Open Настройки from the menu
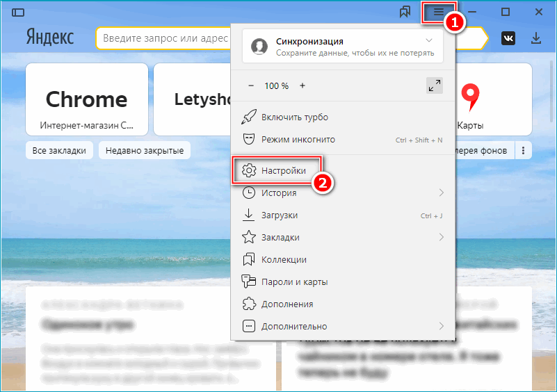 coord(284,170)
